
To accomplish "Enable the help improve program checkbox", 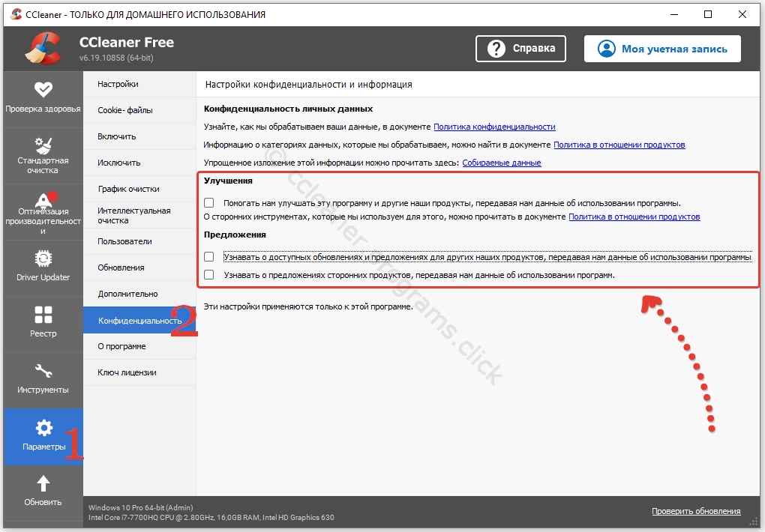I will coord(209,203).
